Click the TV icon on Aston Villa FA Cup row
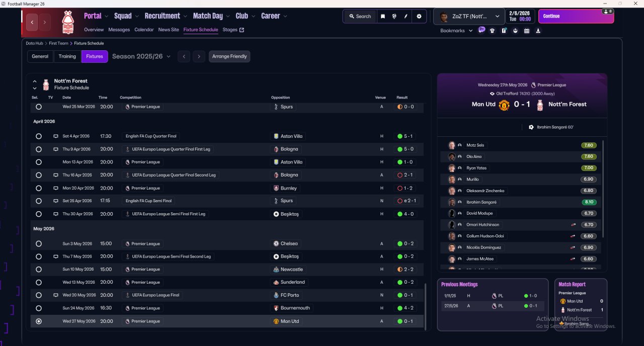The image size is (644, 346). pyautogui.click(x=56, y=136)
